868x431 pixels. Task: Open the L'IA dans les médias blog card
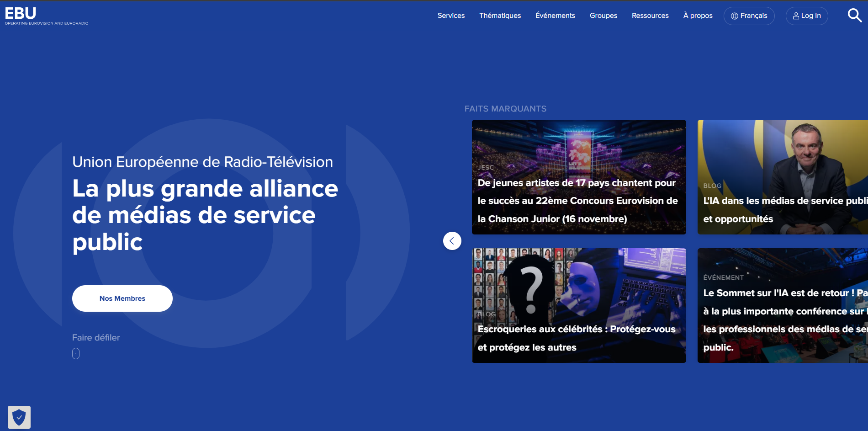783,177
